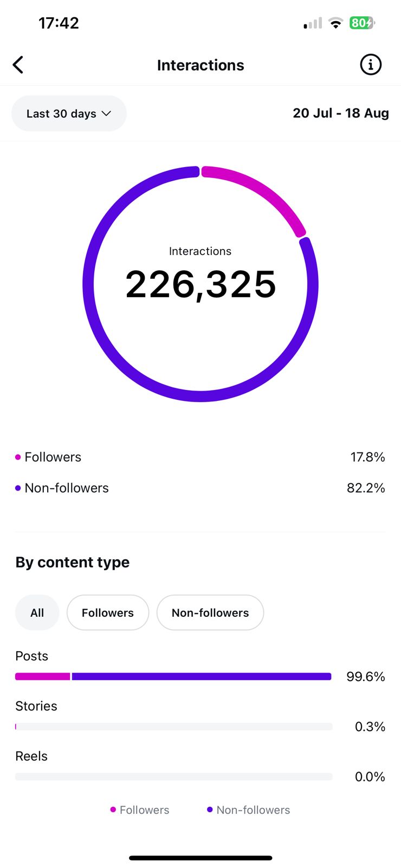Switch to the Non-followers filter chip
Image resolution: width=401 pixels, height=868 pixels.
coord(210,612)
